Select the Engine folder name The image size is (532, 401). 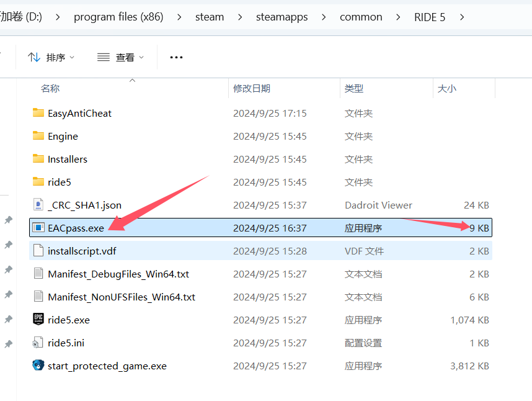[63, 136]
